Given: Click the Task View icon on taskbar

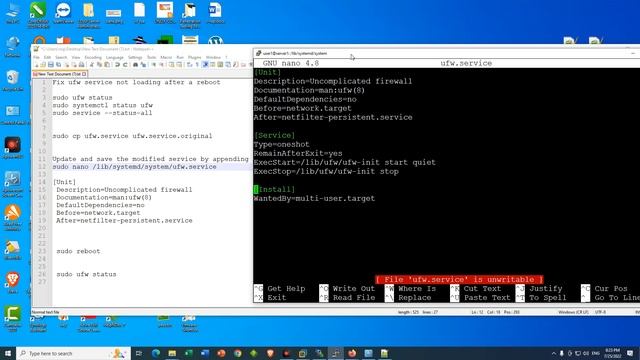Looking at the screenshot, I should 139,353.
